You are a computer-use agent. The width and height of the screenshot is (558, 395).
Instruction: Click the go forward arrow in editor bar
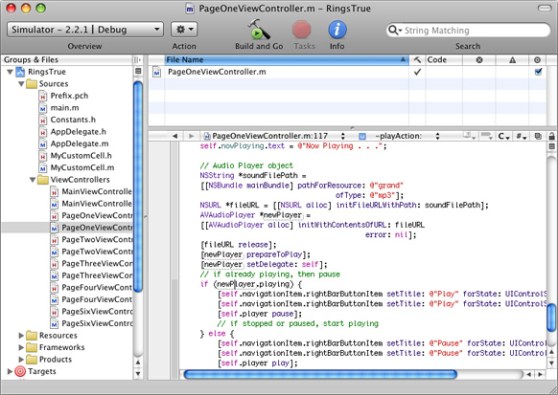(191, 136)
